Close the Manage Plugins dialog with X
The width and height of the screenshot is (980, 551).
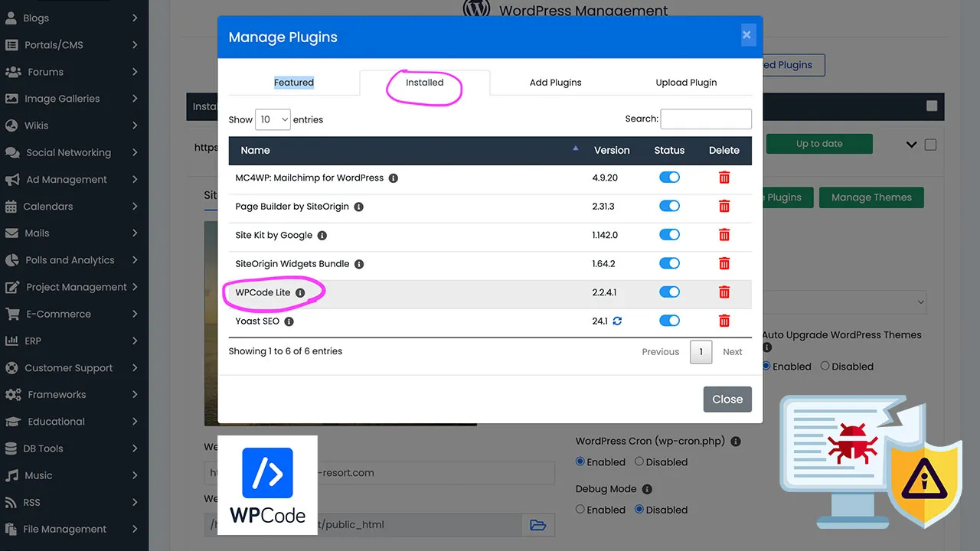tap(746, 34)
